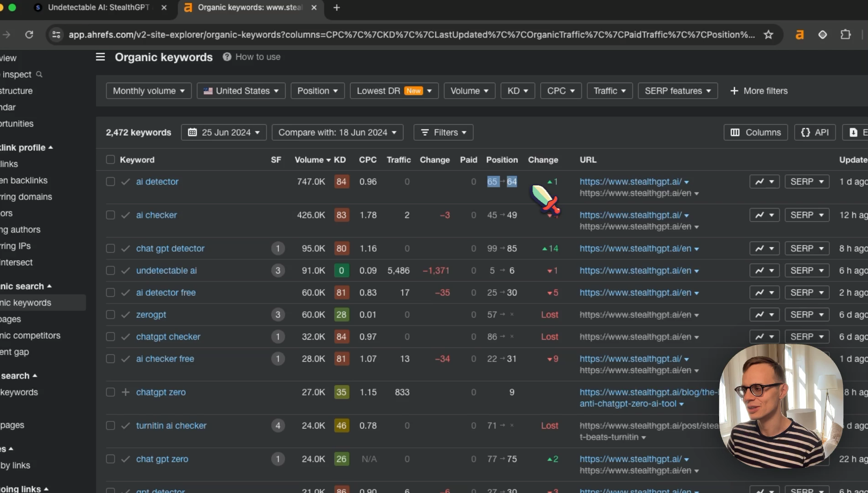Reload the page with the refresh icon
This screenshot has width=868, height=493.
(x=29, y=35)
